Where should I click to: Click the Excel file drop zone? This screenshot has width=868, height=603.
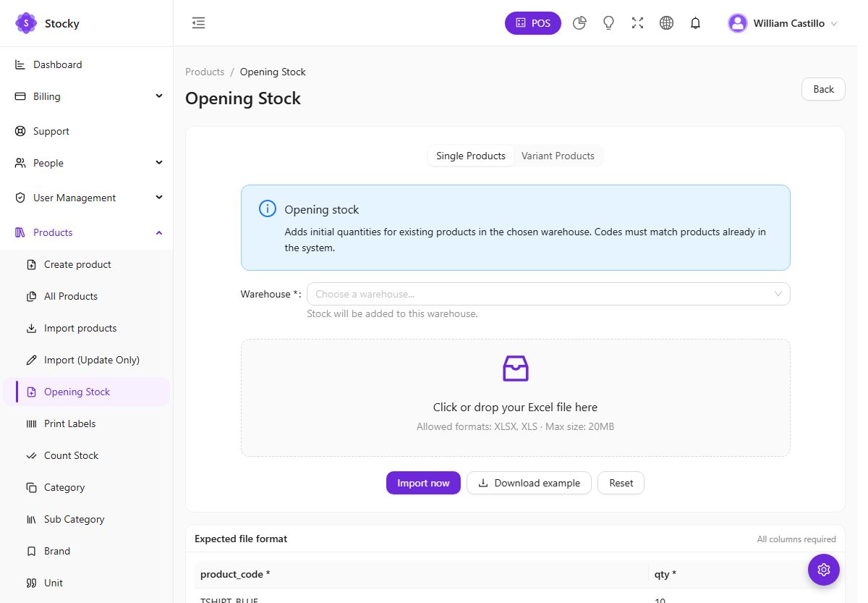(516, 397)
